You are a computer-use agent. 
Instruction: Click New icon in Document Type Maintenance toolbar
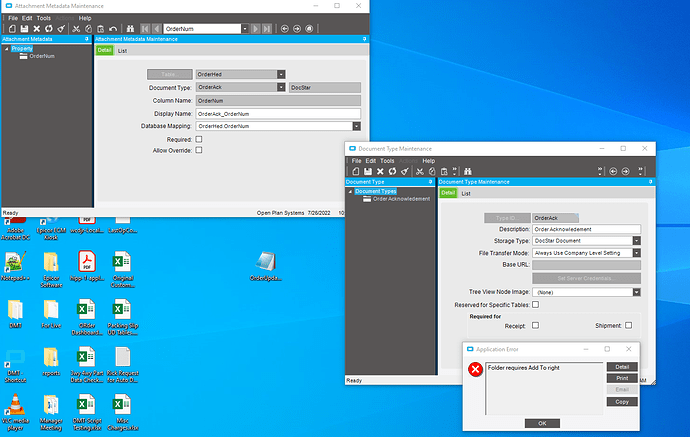[x=356, y=171]
